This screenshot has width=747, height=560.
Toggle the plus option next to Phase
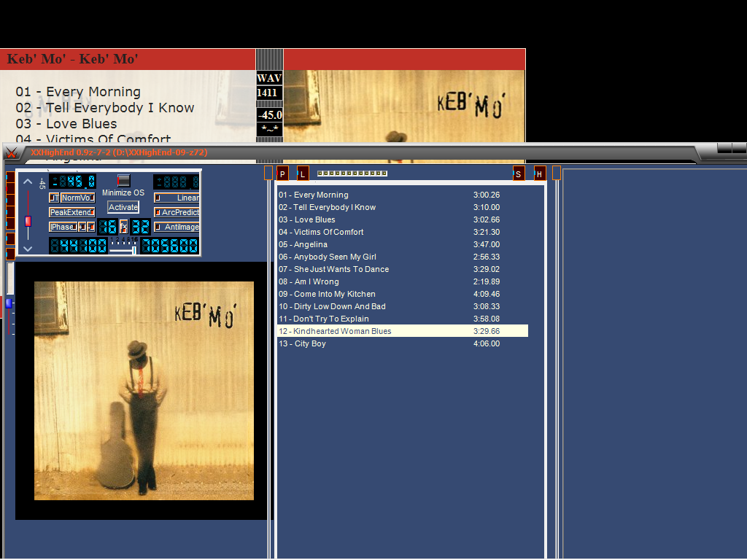[82, 227]
